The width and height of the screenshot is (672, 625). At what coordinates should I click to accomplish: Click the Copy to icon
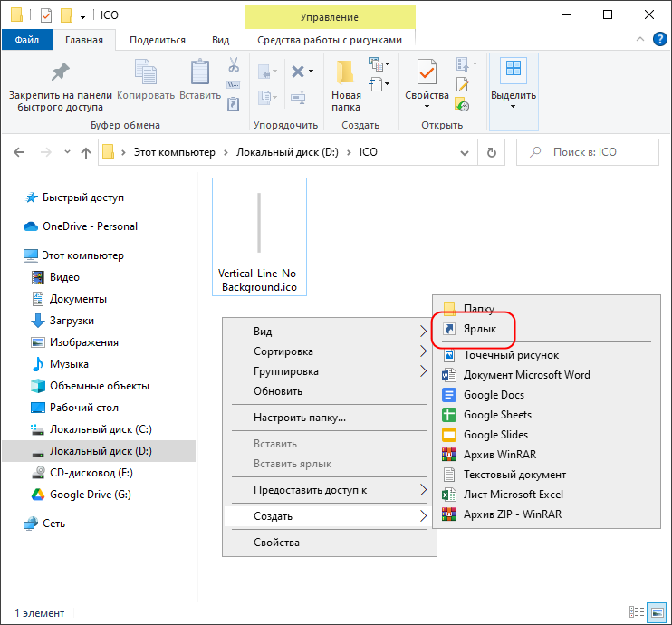point(264,97)
